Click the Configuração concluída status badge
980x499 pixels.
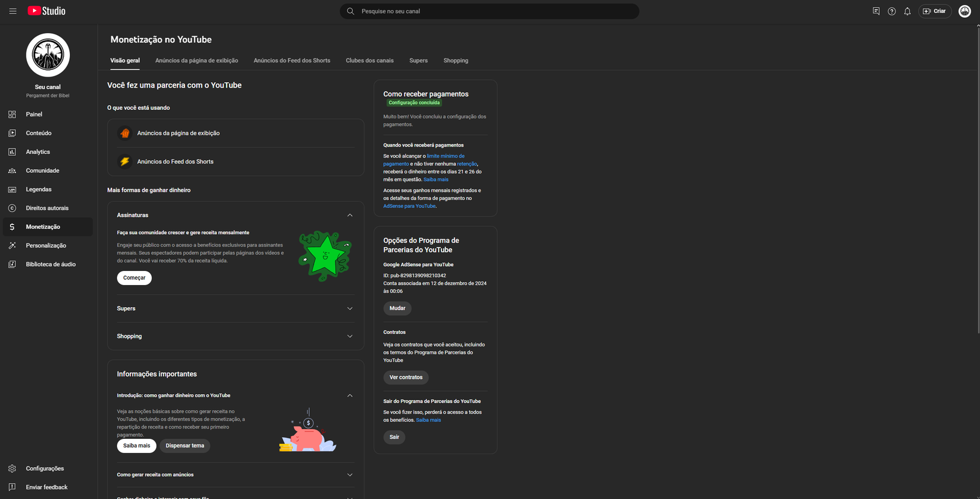(414, 103)
